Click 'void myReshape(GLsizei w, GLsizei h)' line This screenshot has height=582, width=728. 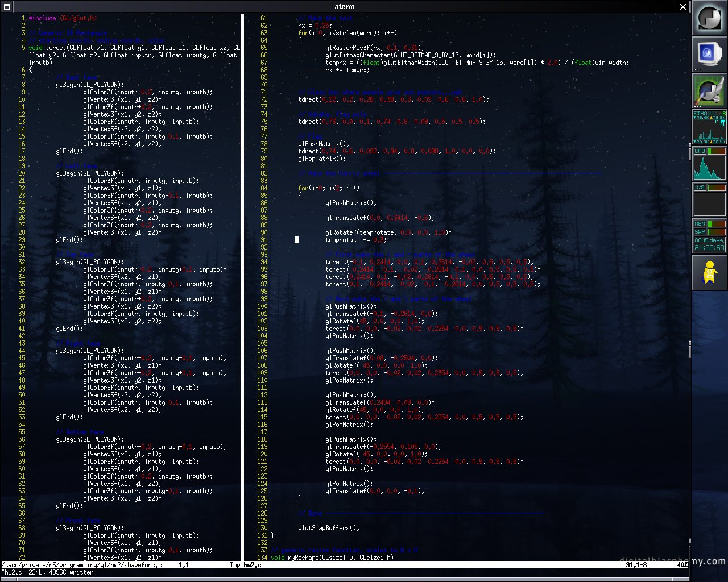[x=332, y=558]
